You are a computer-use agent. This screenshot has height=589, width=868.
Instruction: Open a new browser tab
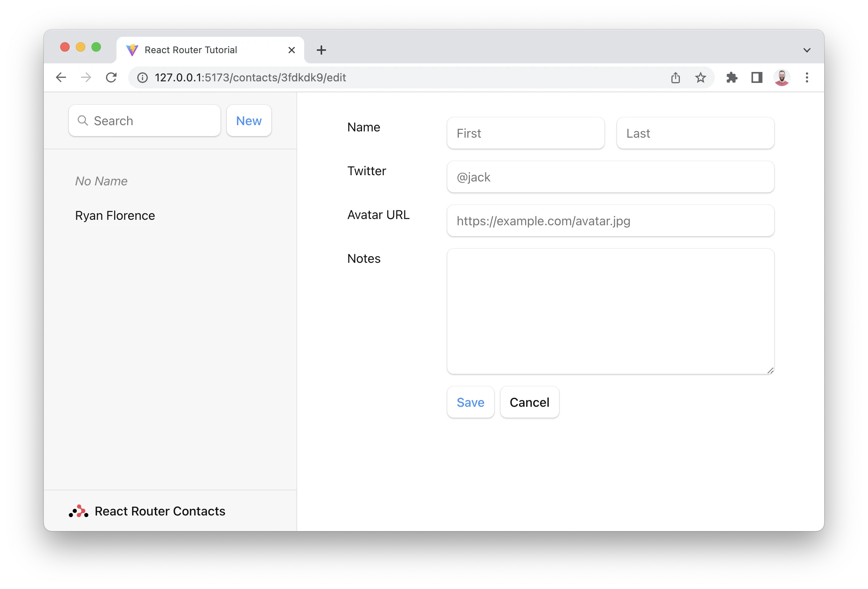point(321,50)
